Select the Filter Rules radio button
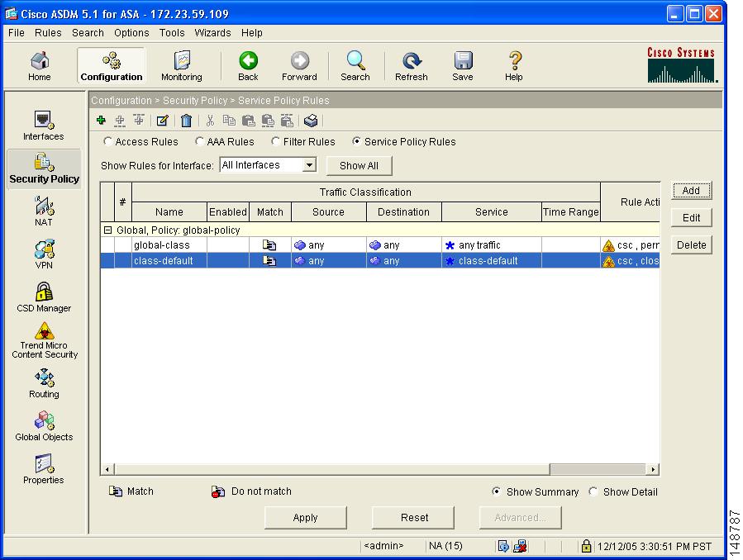The width and height of the screenshot is (743, 560). click(275, 141)
